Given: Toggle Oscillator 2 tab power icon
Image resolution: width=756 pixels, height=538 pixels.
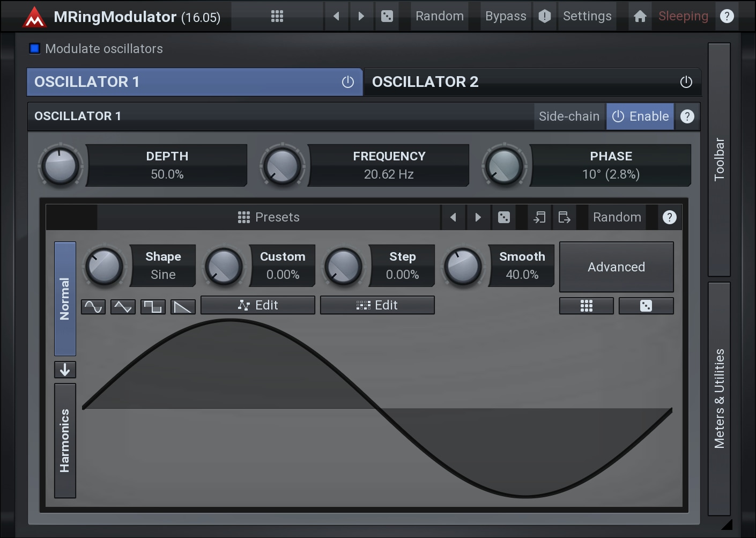Looking at the screenshot, I should tap(686, 82).
